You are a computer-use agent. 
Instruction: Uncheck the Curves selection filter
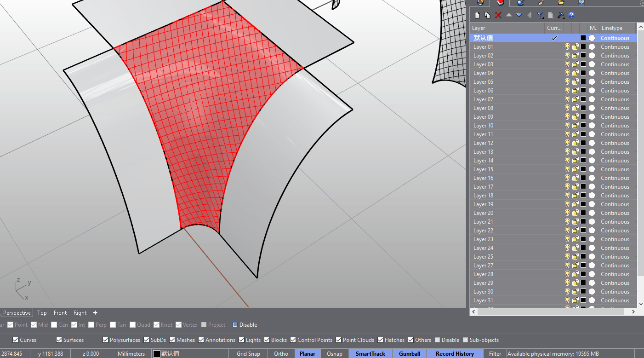point(16,340)
